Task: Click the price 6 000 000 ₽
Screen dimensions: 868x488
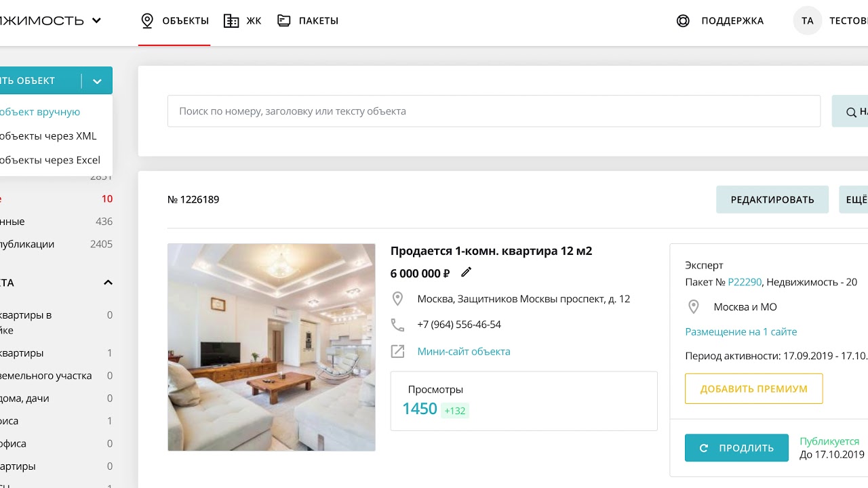Action: 420,273
